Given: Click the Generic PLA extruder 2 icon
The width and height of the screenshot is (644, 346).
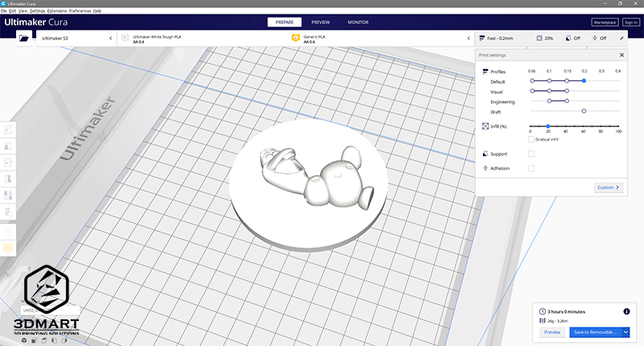Looking at the screenshot, I should click(x=295, y=38).
